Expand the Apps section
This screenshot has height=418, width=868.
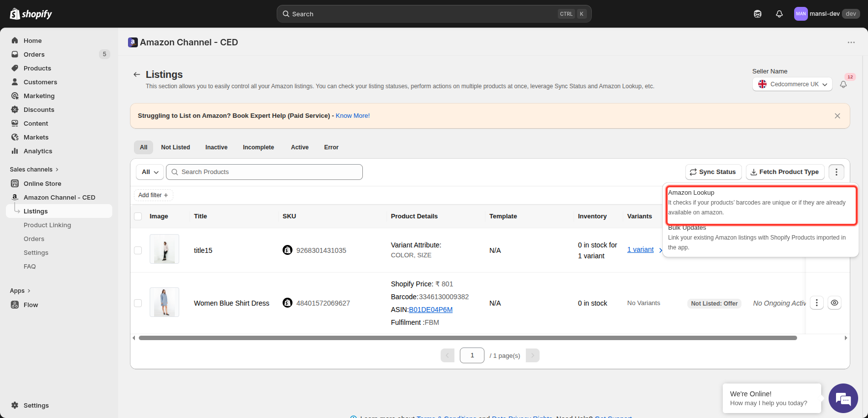tap(20, 291)
